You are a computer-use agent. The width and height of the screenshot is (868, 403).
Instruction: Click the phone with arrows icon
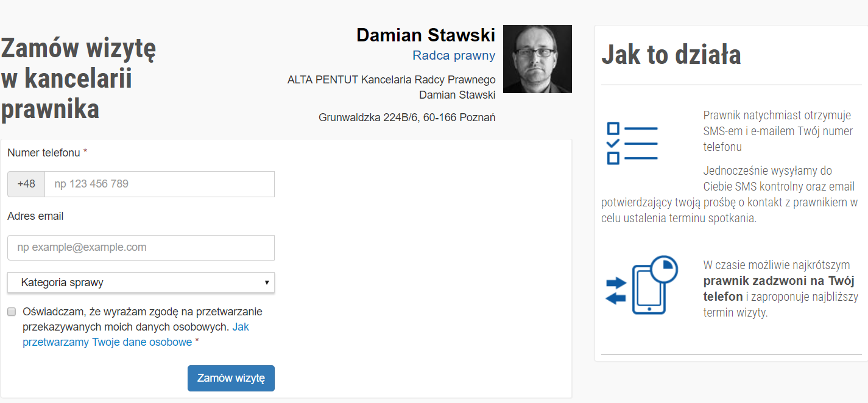[642, 285]
